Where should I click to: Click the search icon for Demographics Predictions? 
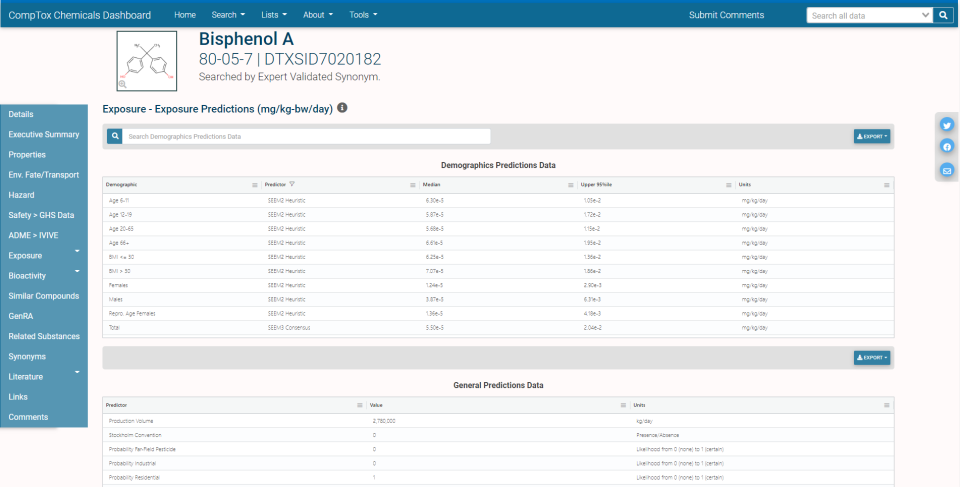[x=115, y=136]
